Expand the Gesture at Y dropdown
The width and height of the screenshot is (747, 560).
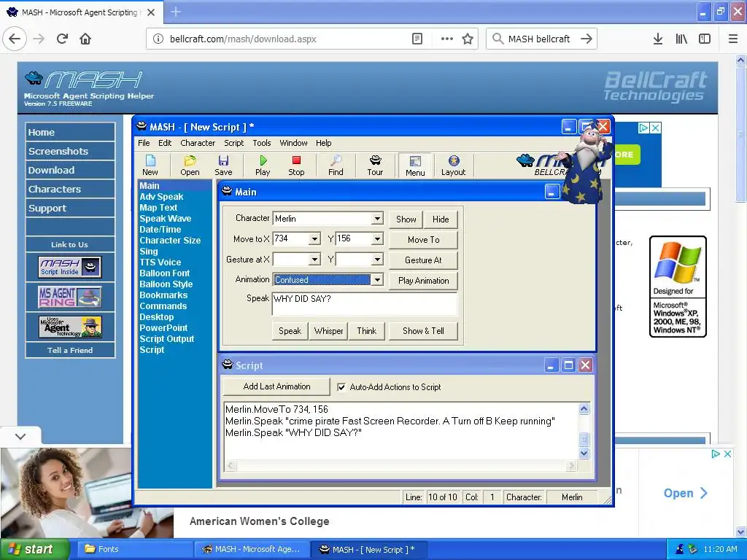tap(377, 260)
